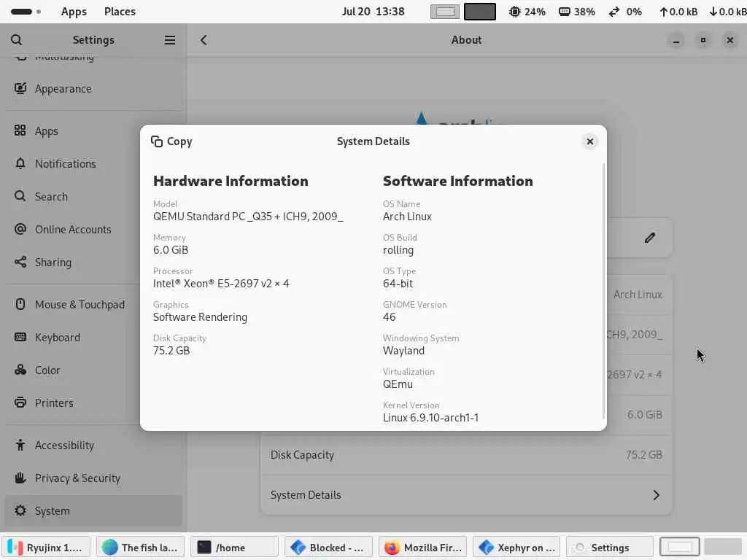
Task: Select first workspace box in bottom bar
Action: 680,547
